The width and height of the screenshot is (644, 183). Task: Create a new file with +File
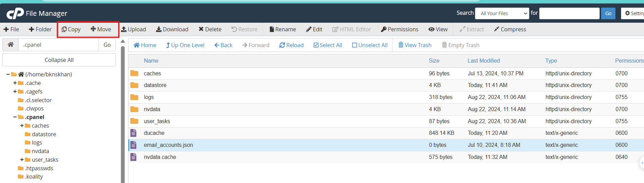[11, 29]
